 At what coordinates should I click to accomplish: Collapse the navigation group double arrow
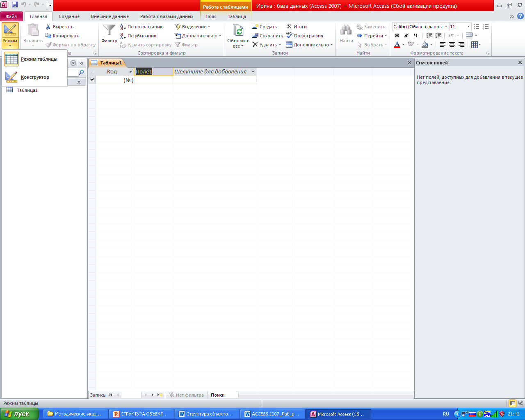tap(79, 82)
